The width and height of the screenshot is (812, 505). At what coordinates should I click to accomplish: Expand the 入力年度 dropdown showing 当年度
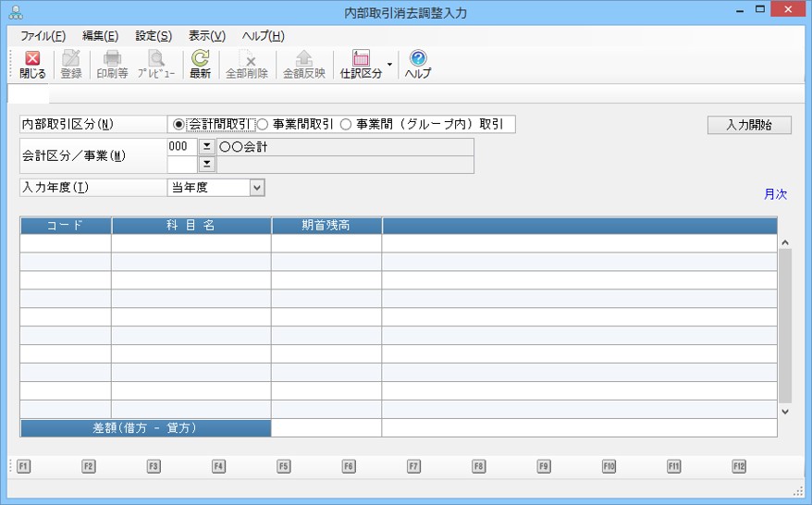pos(257,188)
